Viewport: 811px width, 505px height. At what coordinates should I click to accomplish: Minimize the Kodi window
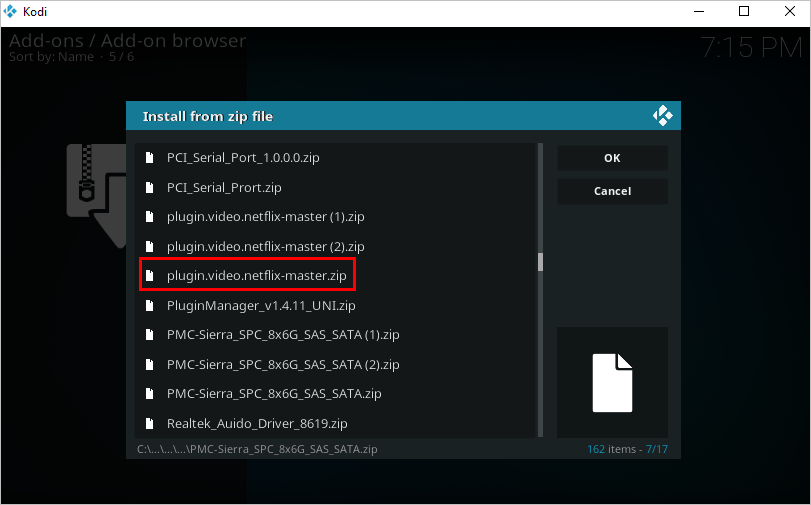(x=699, y=11)
